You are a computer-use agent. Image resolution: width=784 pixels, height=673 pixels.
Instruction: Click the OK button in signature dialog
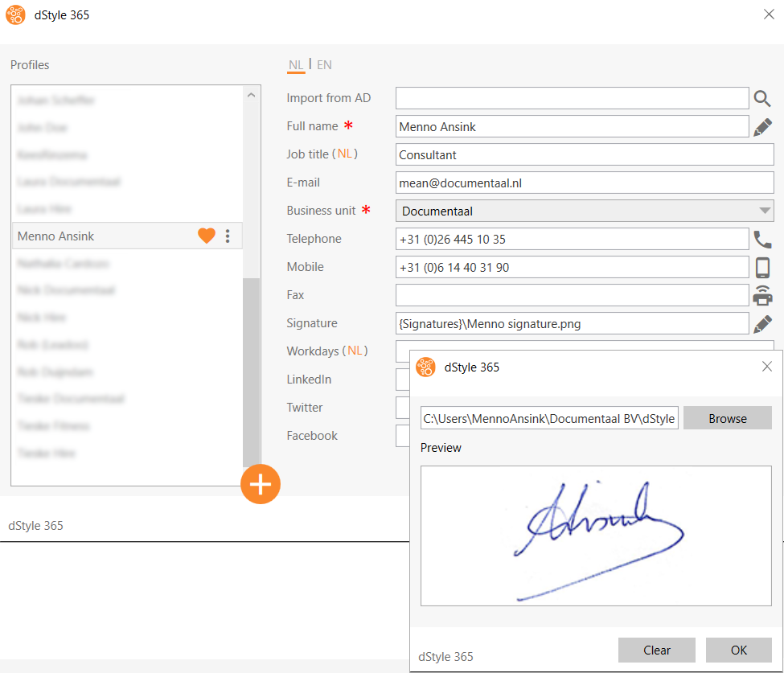pyautogui.click(x=738, y=650)
